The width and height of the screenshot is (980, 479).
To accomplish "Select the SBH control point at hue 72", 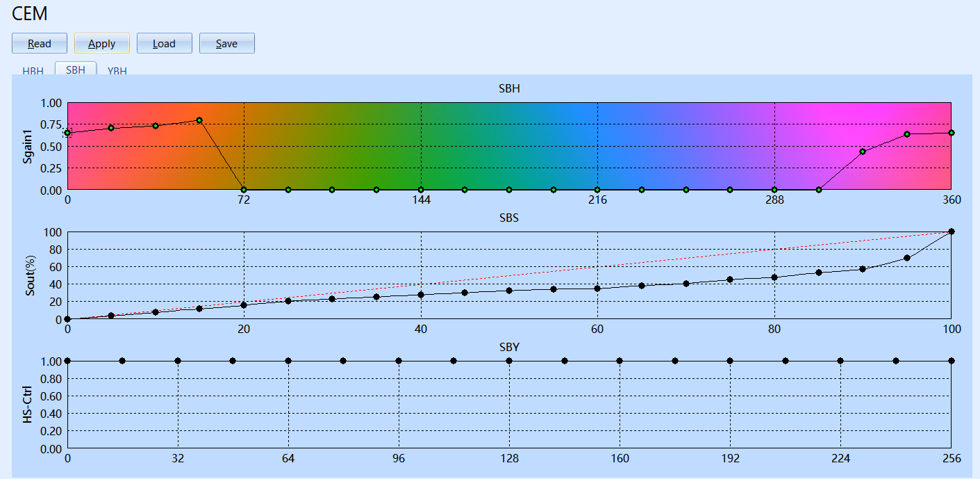I will (244, 190).
